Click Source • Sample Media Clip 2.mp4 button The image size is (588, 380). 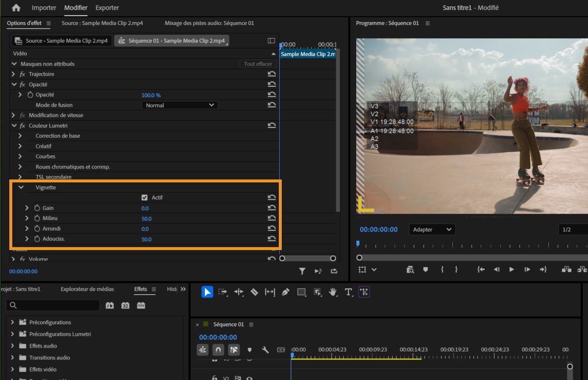click(x=62, y=41)
